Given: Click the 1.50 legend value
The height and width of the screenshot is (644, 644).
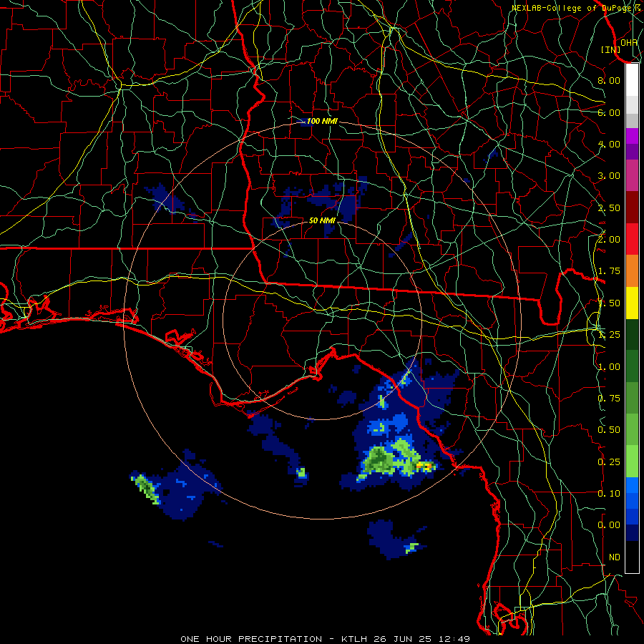Looking at the screenshot, I should tap(609, 303).
